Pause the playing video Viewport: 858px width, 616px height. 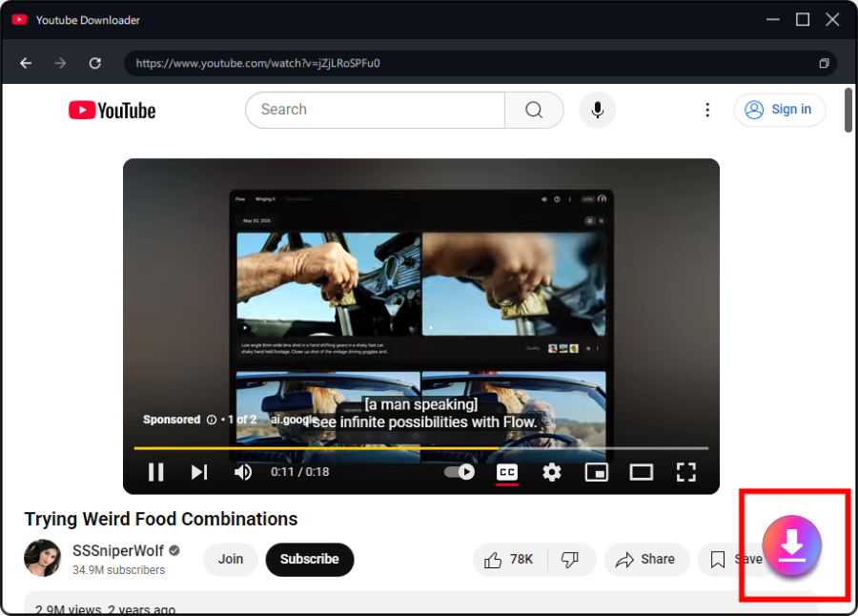pyautogui.click(x=156, y=472)
